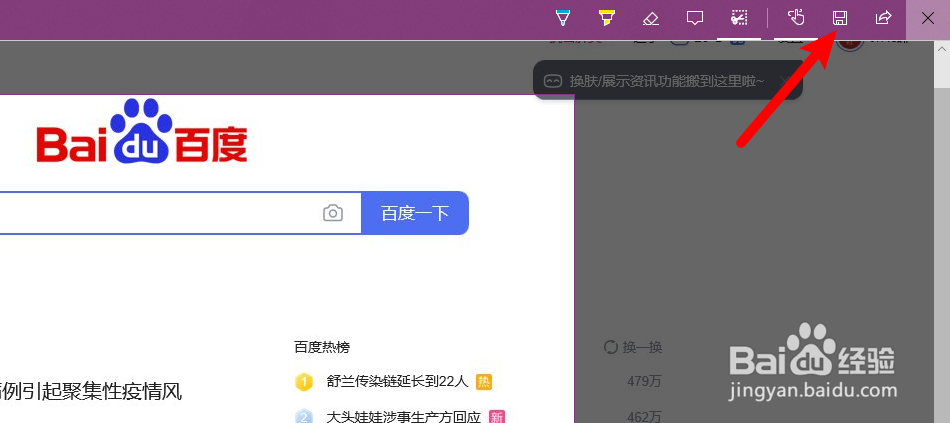Share the web note

click(x=883, y=18)
